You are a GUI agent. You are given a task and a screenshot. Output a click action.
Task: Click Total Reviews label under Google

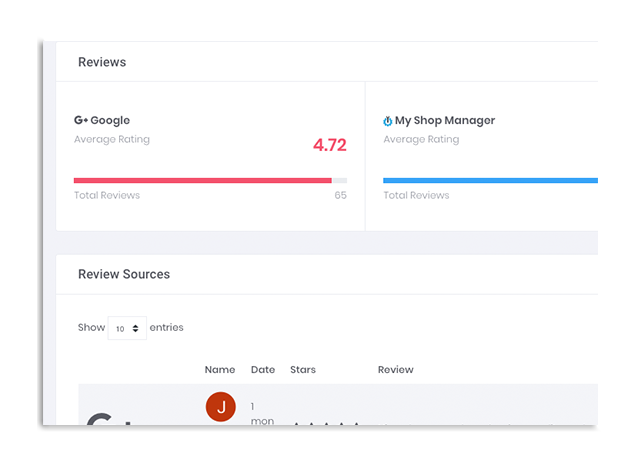[107, 196]
